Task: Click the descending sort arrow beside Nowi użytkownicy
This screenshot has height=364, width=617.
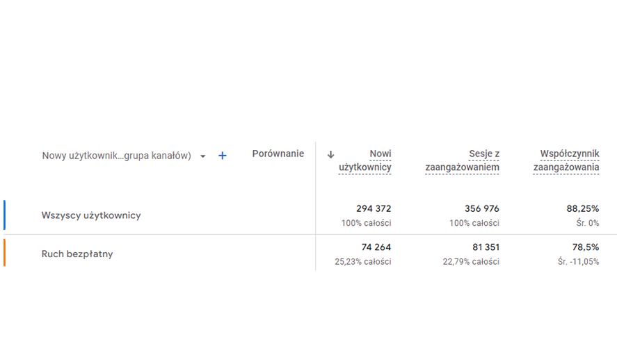Action: point(330,155)
